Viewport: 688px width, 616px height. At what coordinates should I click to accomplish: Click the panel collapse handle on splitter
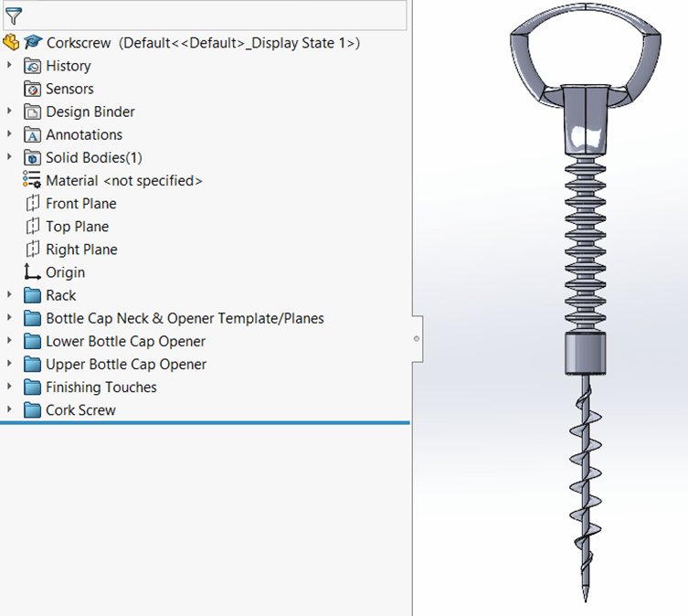coord(417,338)
